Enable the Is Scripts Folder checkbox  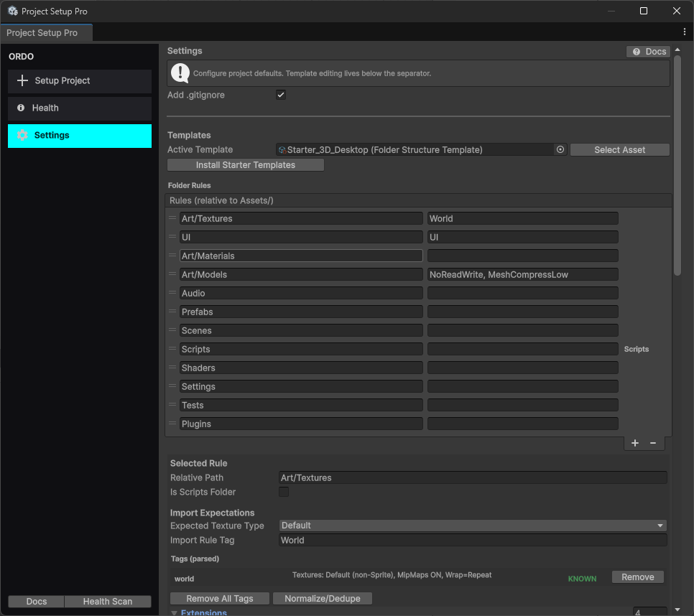click(284, 492)
